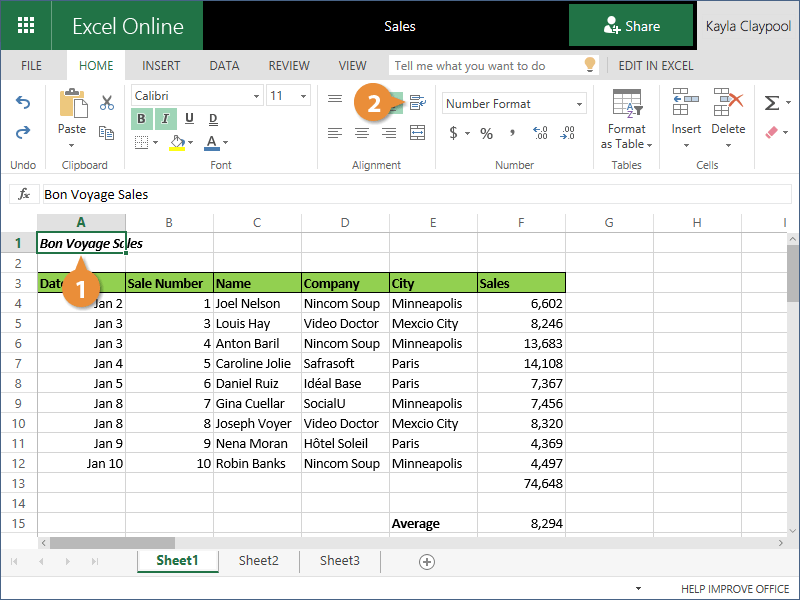This screenshot has width=800, height=600.
Task: Open the fill color highlighter swatch
Action: pos(178,142)
